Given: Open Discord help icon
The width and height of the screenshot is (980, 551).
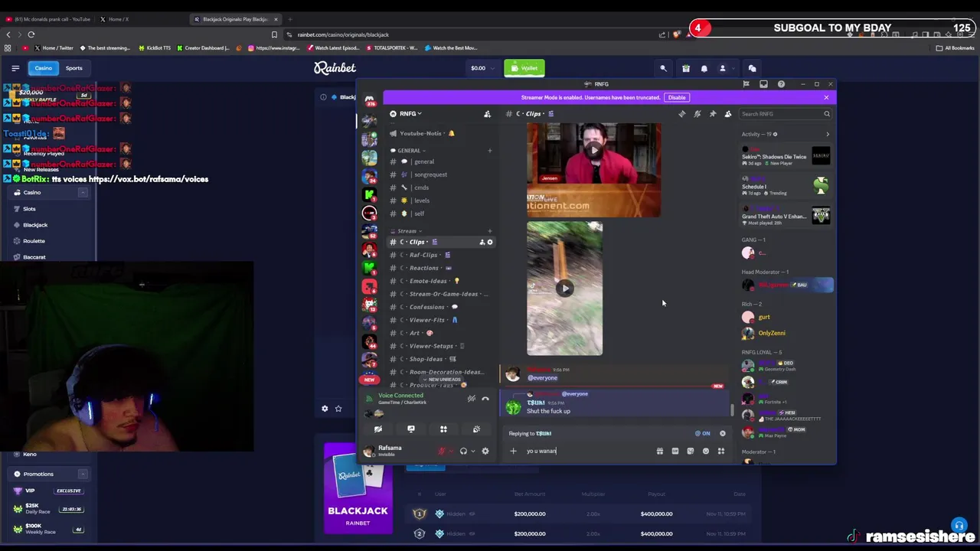Looking at the screenshot, I should point(781,84).
